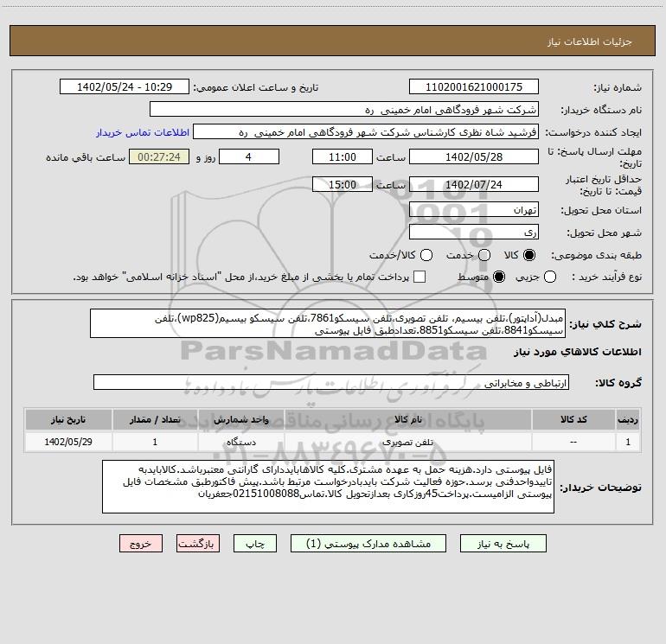Click the price validity date 1402/07/24
666x644 pixels.
(x=474, y=184)
